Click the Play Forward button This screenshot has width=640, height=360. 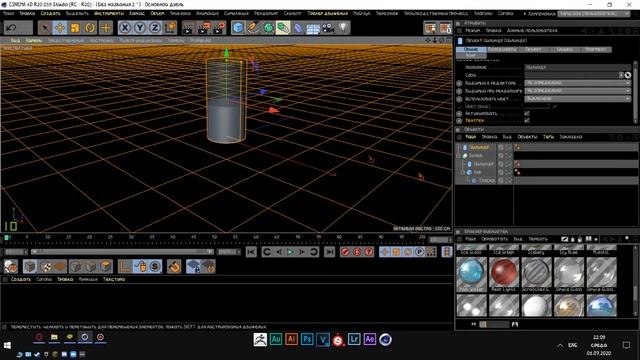290,252
